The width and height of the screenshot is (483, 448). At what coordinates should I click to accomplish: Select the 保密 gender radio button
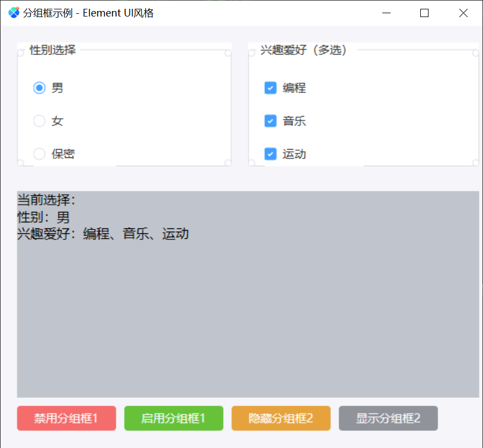pos(39,154)
